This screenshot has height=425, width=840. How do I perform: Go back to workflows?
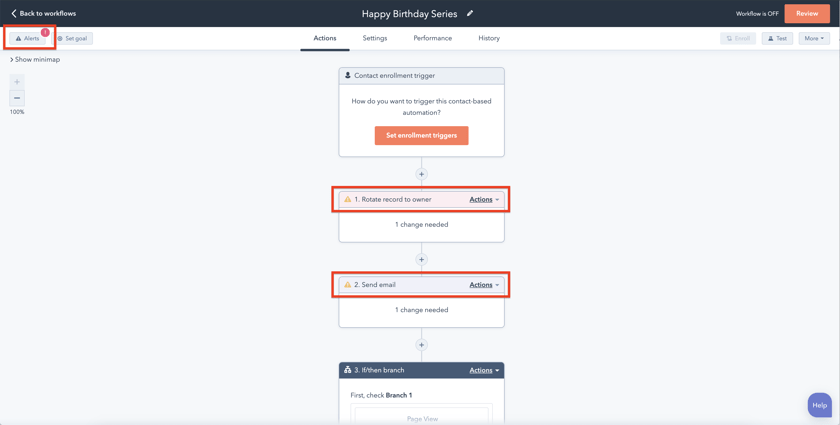[x=43, y=14]
